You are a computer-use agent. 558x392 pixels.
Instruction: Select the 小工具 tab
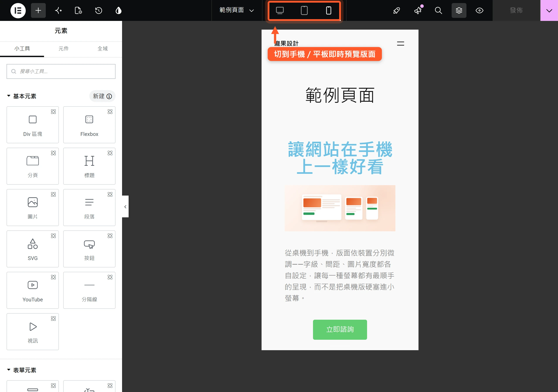(22, 49)
